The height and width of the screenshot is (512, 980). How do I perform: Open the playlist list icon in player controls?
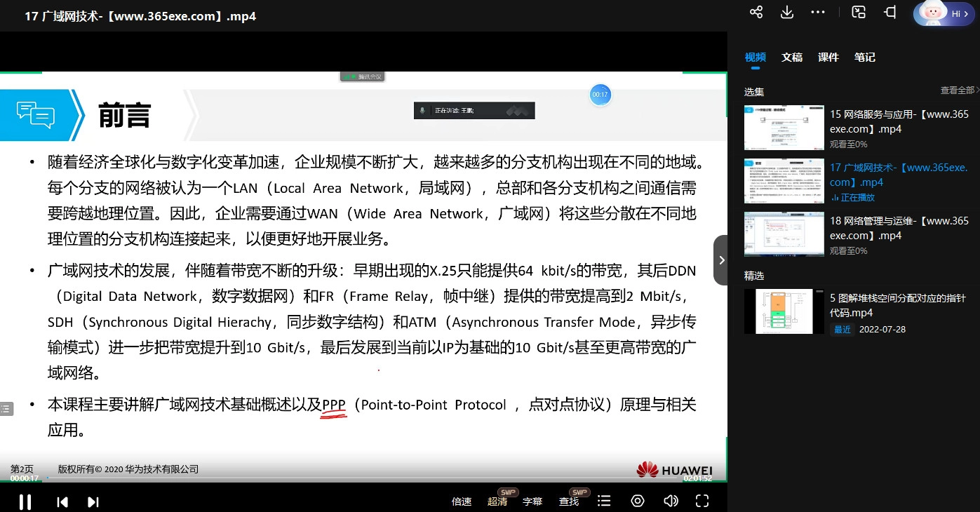(x=604, y=501)
